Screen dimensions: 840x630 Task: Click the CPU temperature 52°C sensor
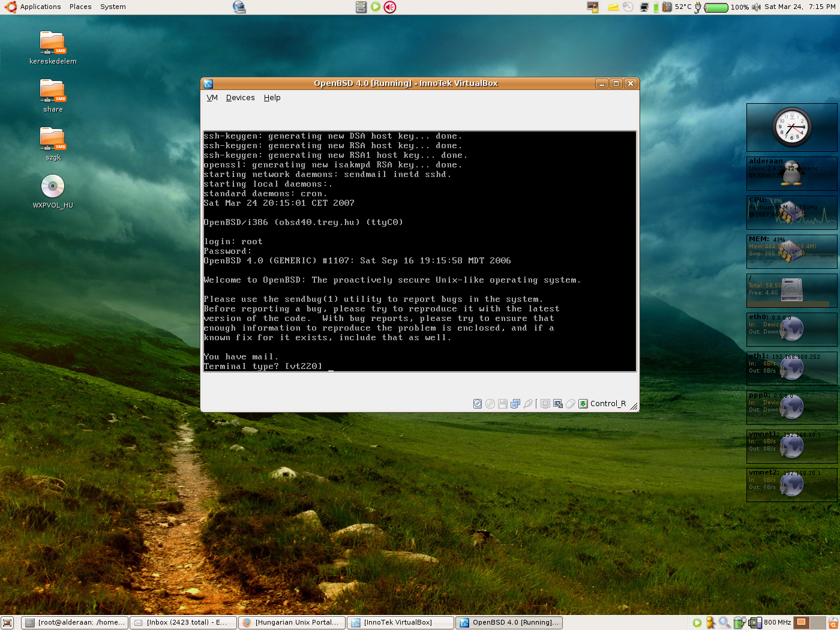677,7
